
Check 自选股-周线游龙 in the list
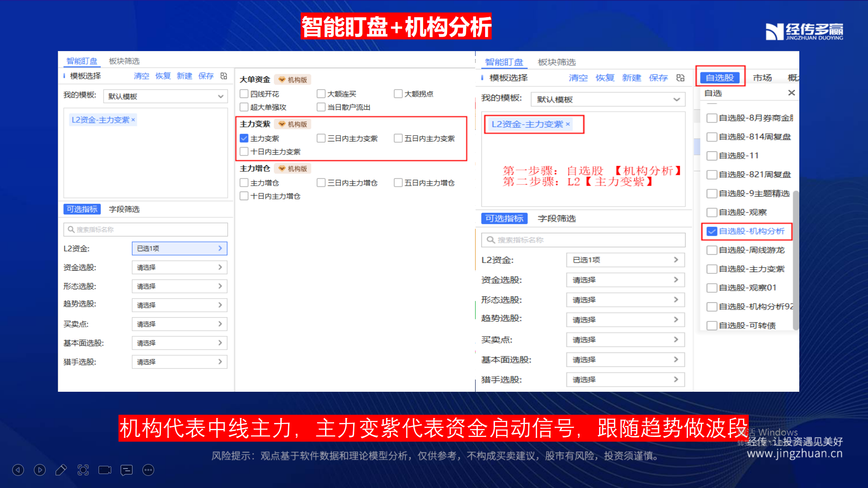coord(712,250)
